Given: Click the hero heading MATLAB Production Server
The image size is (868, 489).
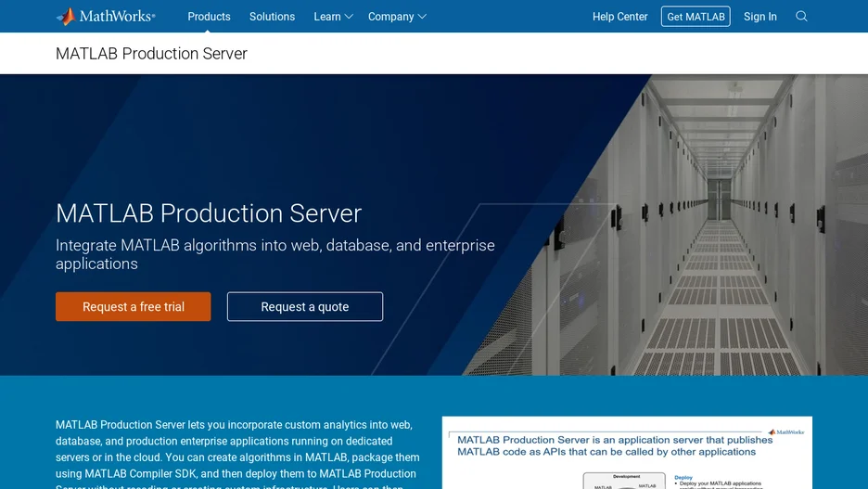Looking at the screenshot, I should (x=209, y=213).
